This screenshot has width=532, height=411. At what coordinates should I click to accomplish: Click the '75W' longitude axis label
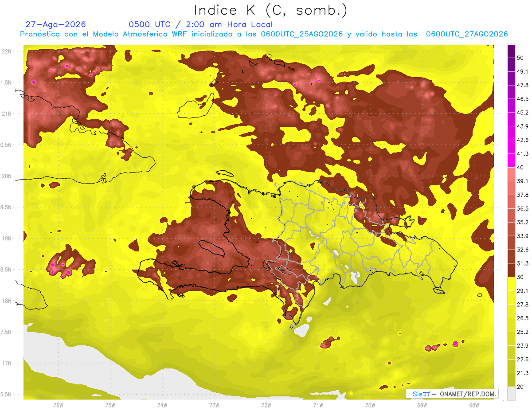pos(110,405)
